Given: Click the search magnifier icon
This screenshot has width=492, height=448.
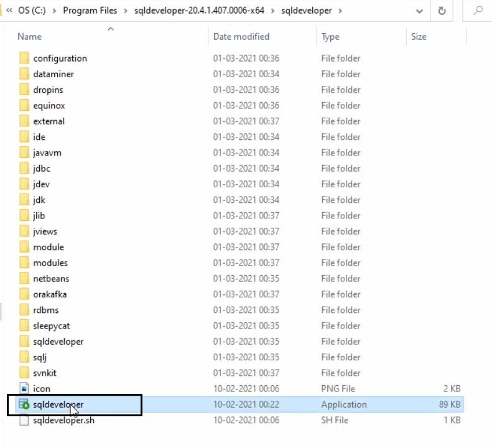Looking at the screenshot, I should coord(478,11).
